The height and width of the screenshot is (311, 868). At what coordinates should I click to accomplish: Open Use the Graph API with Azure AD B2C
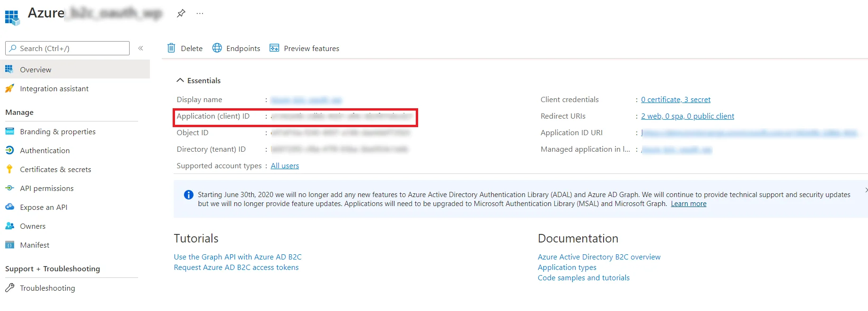point(237,257)
